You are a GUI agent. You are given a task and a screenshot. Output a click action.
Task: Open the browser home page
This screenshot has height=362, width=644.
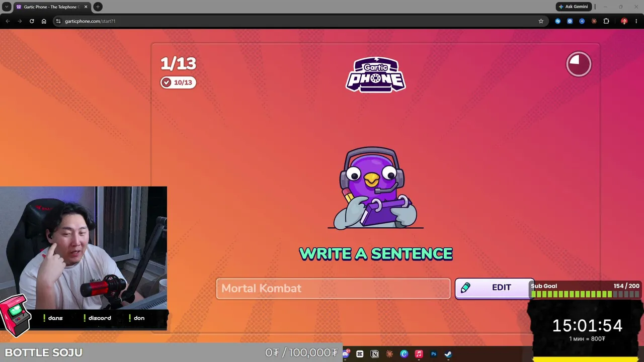click(44, 21)
